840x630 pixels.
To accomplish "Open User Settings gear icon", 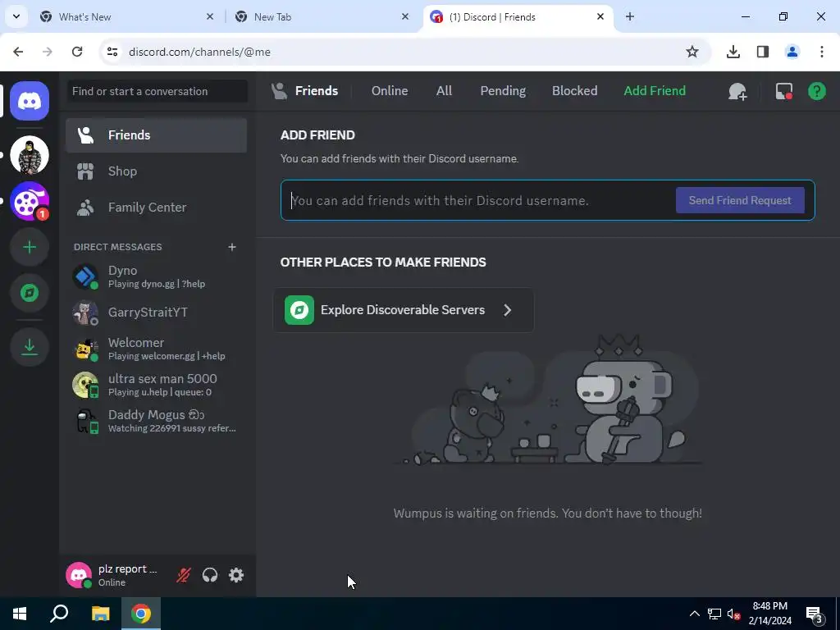I will pos(236,575).
